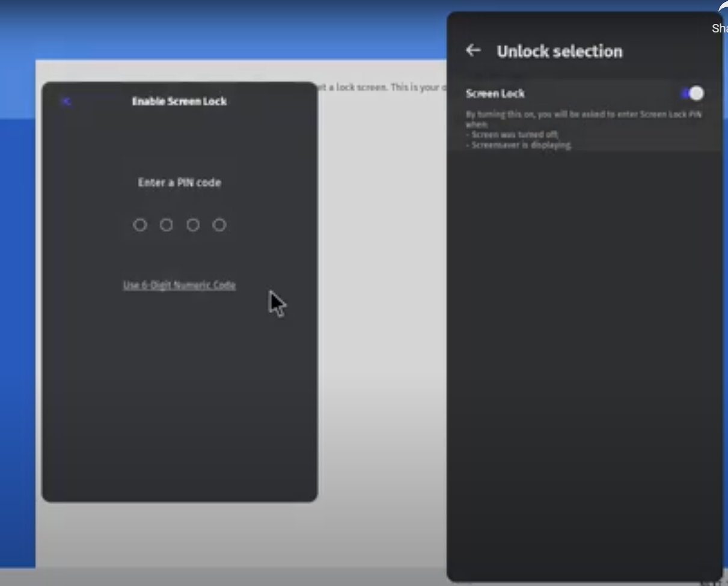Screen dimensions: 728x586
Task: Click the 'Unlock selection' panel title
Action: [x=559, y=52]
